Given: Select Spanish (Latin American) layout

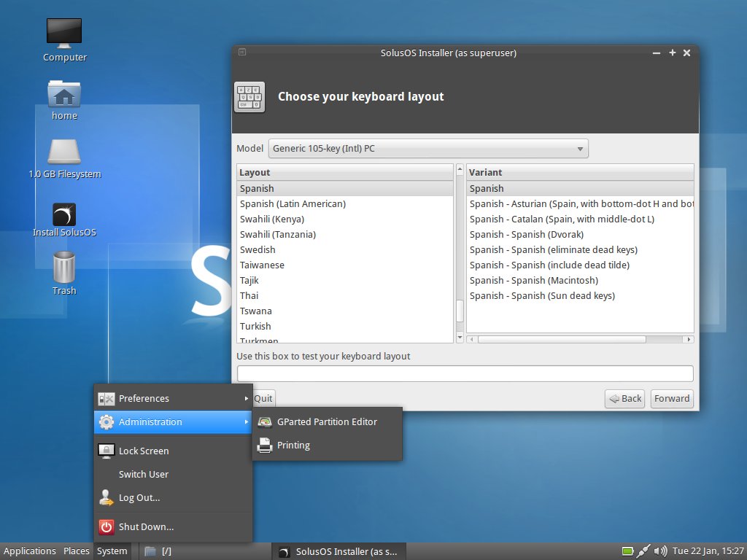Looking at the screenshot, I should (x=345, y=204).
